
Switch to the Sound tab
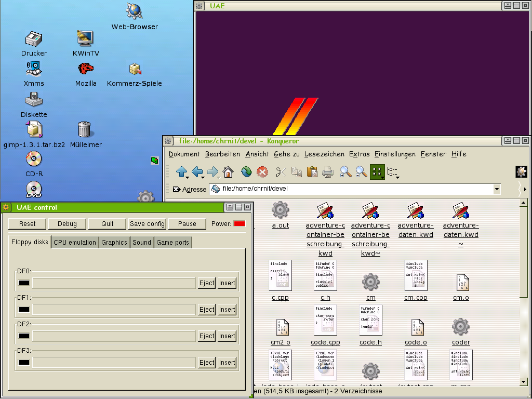pyautogui.click(x=141, y=243)
